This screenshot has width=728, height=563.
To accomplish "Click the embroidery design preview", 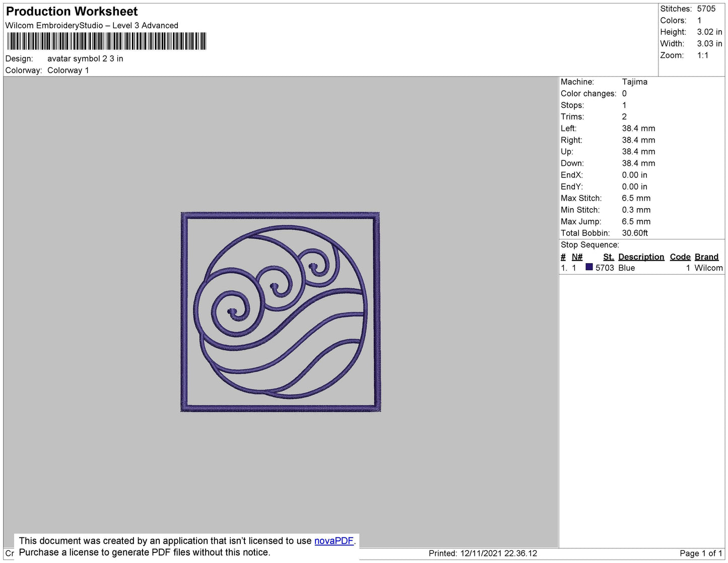I will pos(280,312).
